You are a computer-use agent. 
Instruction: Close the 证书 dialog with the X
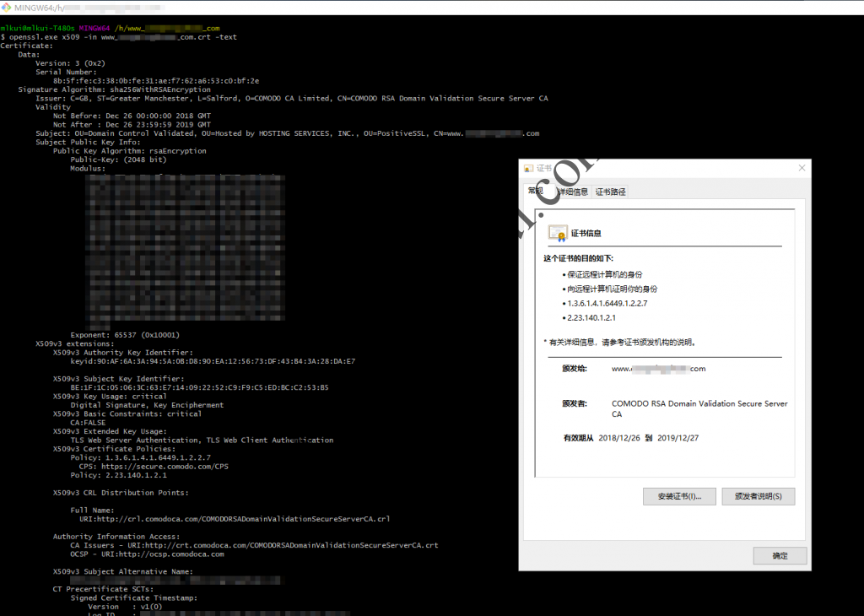[802, 168]
